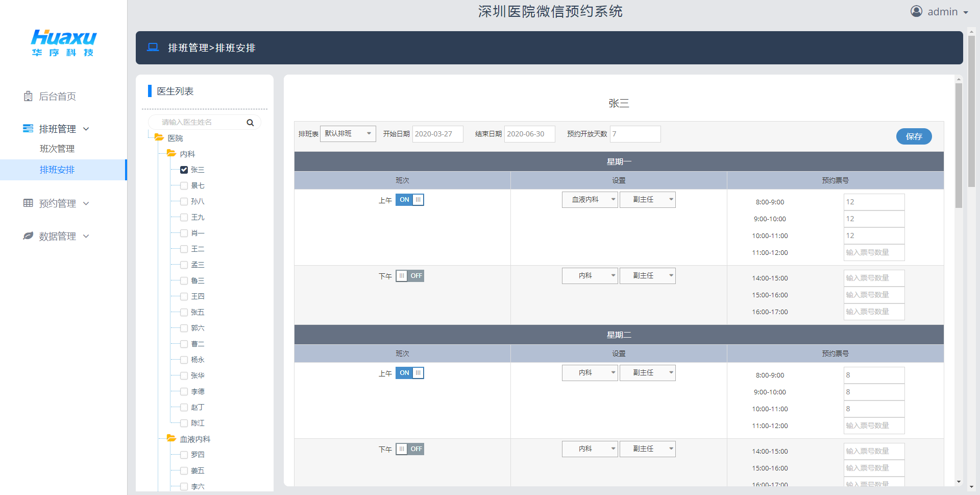
Task: Open Tuesday morning 副主任 title dropdown
Action: click(x=647, y=373)
